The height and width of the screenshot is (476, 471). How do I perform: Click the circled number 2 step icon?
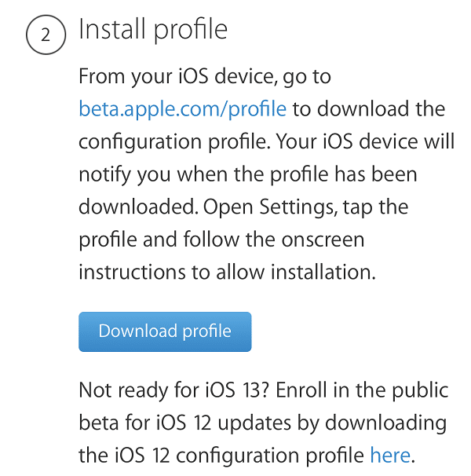[46, 35]
